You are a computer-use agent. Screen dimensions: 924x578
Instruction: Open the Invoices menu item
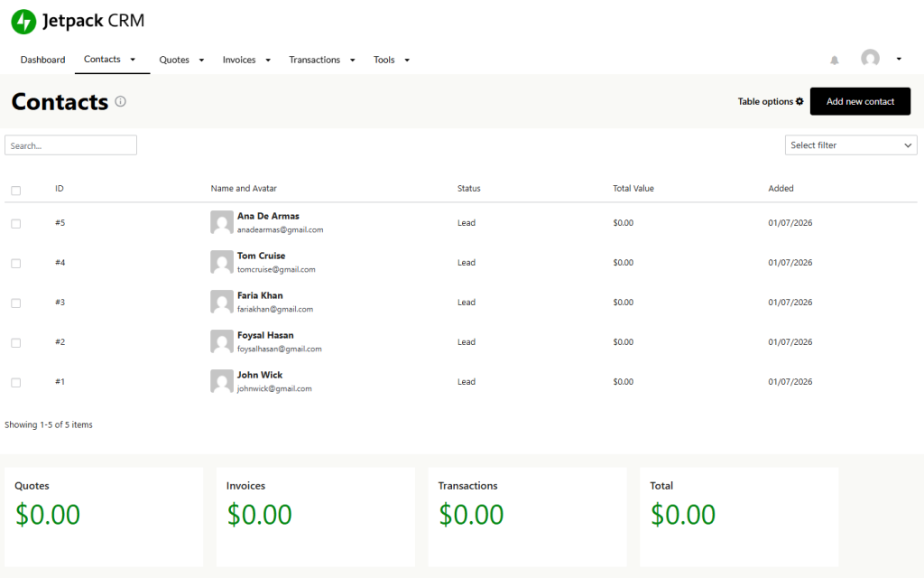click(x=238, y=60)
